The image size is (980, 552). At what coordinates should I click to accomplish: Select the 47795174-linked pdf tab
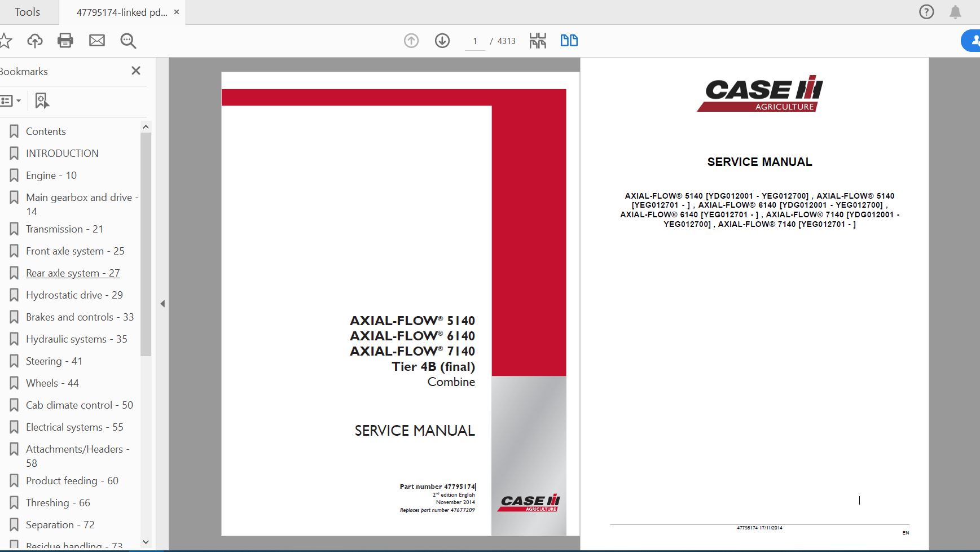click(x=122, y=12)
